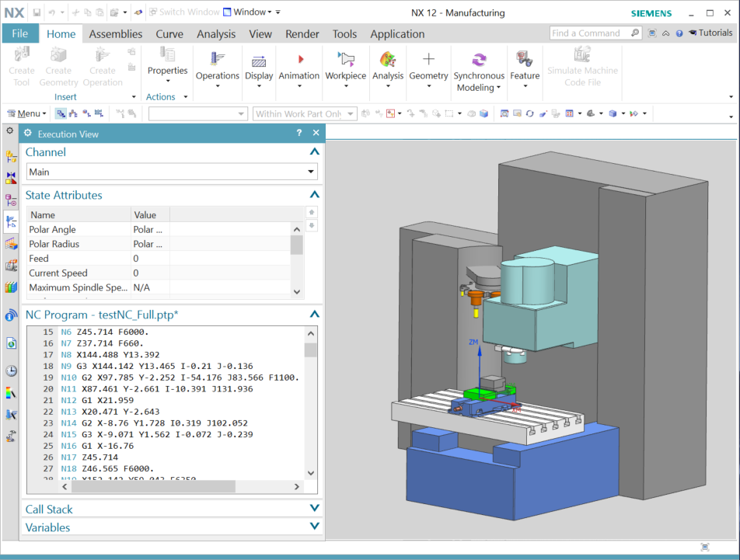Screen dimensions: 740x560
Task: Click the Save icon in title bar
Action: [x=37, y=12]
